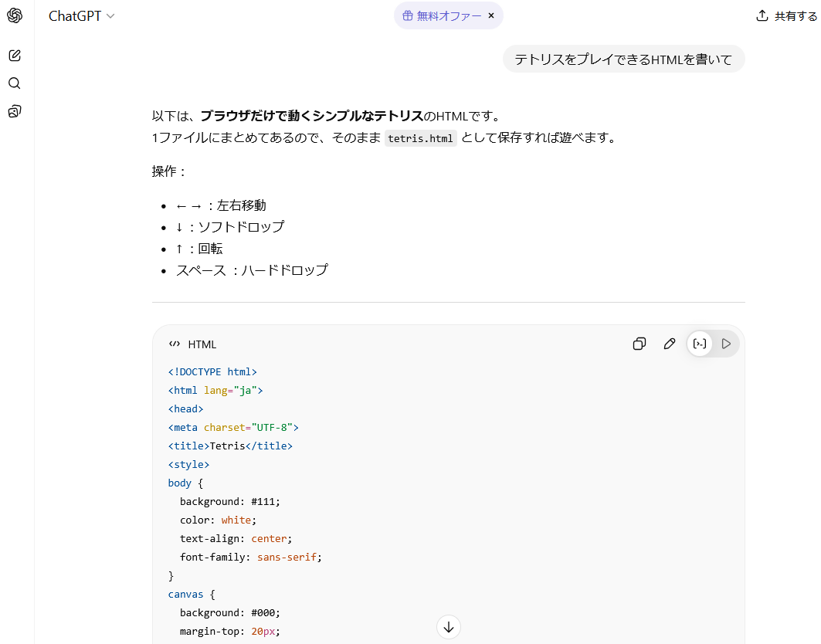The height and width of the screenshot is (644, 821).
Task: Click the bold ブラウザだけで動くシンプルなテトリス text
Action: (x=312, y=116)
